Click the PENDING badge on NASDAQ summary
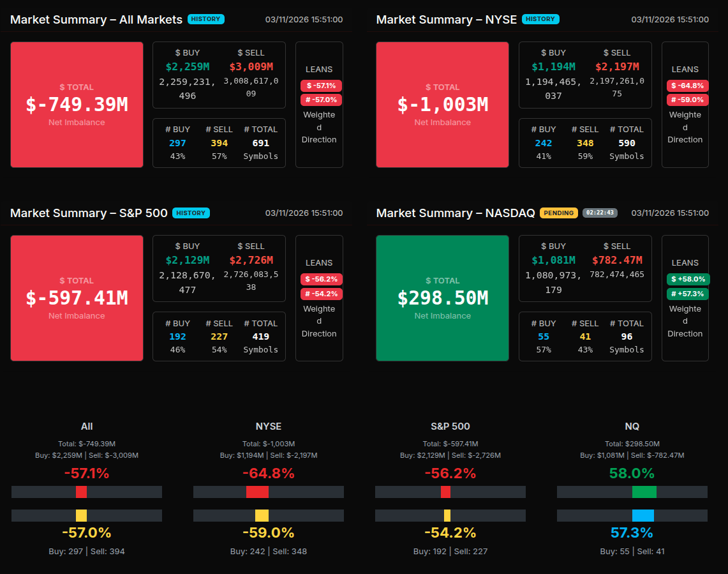 (x=558, y=213)
